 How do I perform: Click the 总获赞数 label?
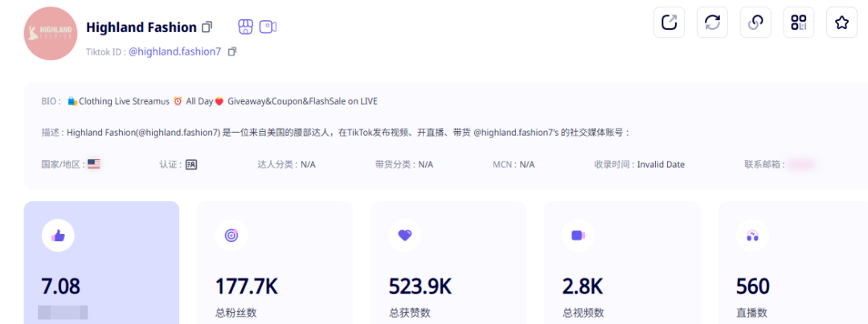(410, 313)
